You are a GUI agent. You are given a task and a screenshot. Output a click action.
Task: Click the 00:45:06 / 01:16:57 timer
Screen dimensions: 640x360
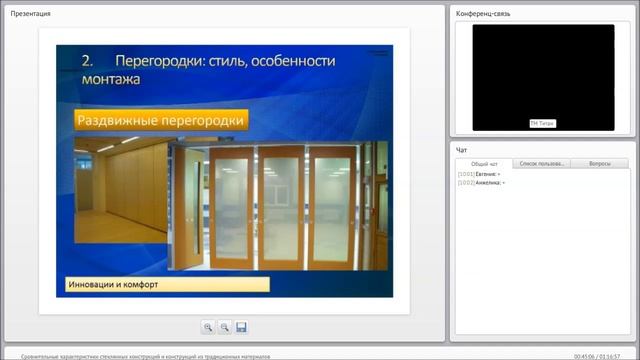pyautogui.click(x=597, y=357)
